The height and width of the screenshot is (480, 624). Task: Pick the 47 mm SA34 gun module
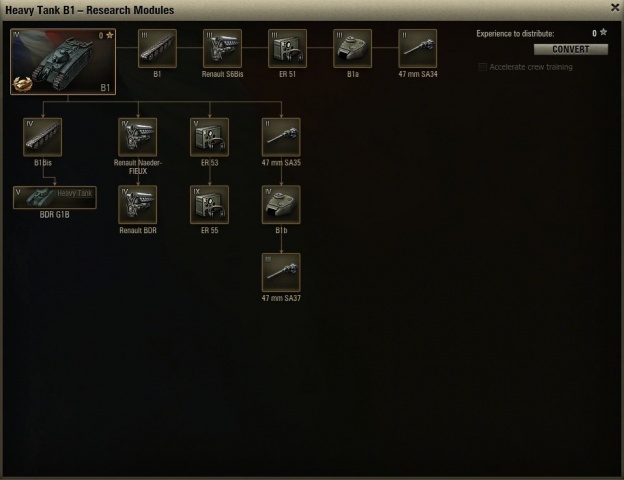417,48
